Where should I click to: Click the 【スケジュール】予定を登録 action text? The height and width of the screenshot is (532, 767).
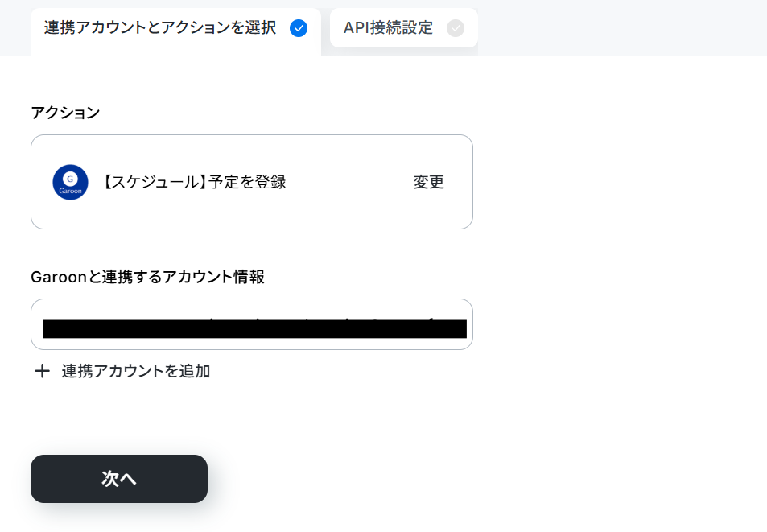click(x=194, y=182)
